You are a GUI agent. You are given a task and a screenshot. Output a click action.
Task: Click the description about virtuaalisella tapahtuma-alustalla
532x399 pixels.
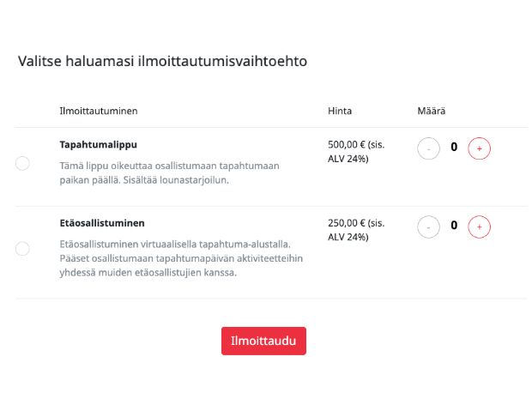click(181, 258)
